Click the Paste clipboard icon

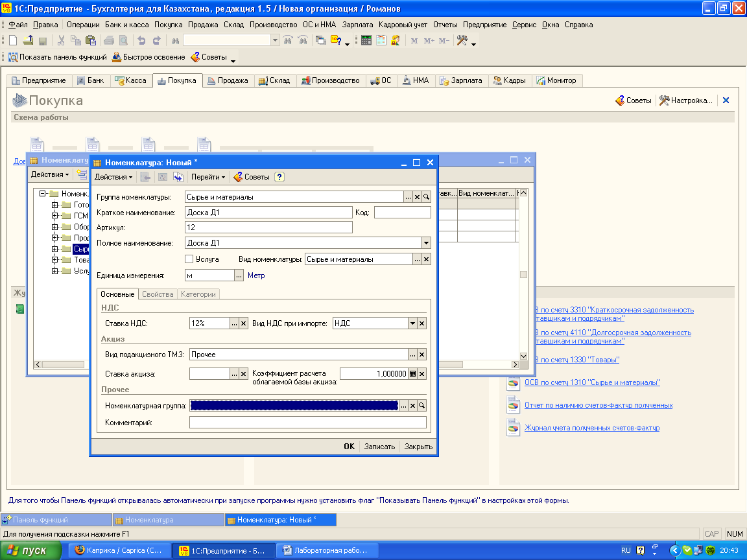(91, 41)
